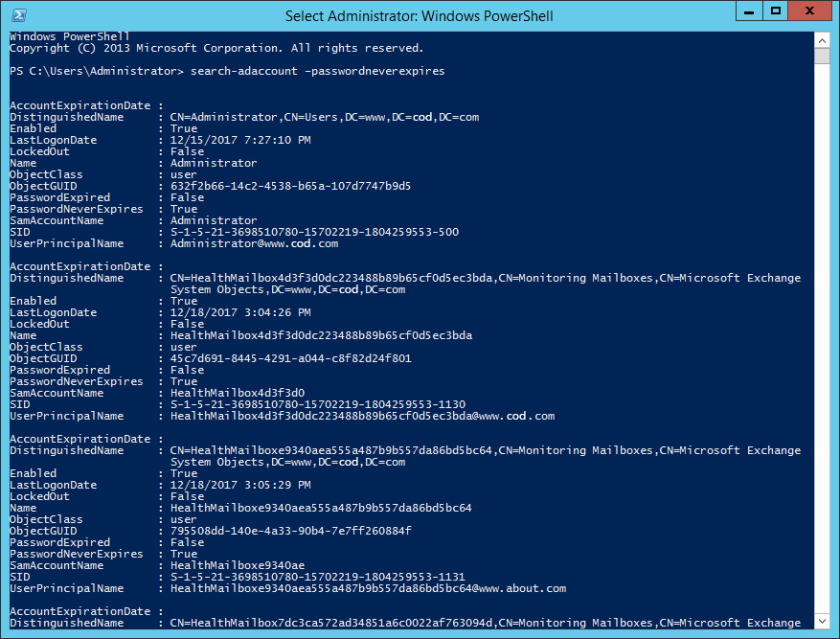
Task: Minimize the PowerShell window
Action: pos(749,11)
